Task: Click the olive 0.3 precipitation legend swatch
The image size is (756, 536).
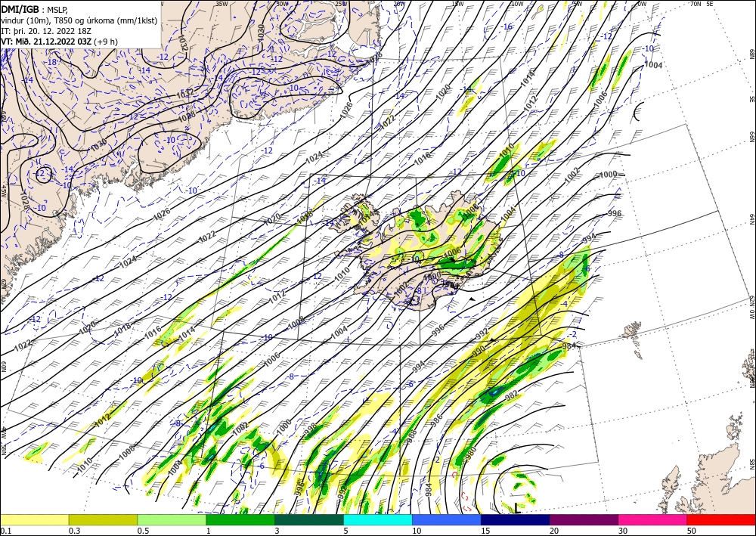Action: tap(103, 519)
